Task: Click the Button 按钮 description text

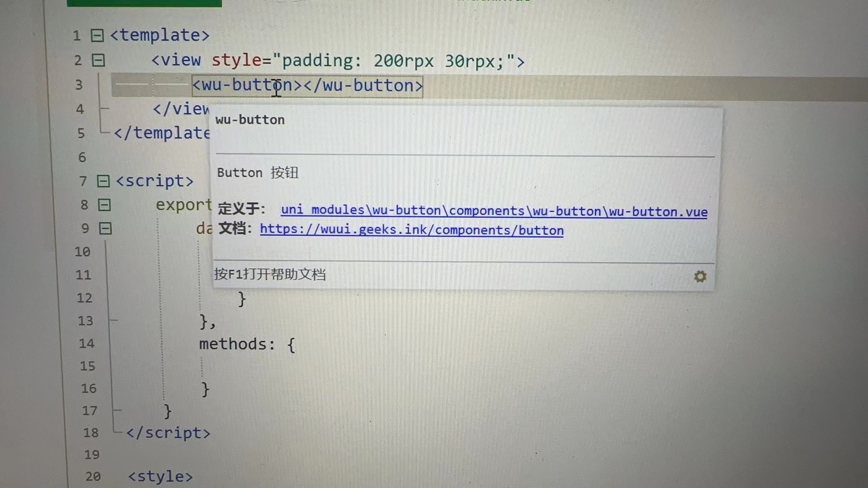Action: (258, 173)
